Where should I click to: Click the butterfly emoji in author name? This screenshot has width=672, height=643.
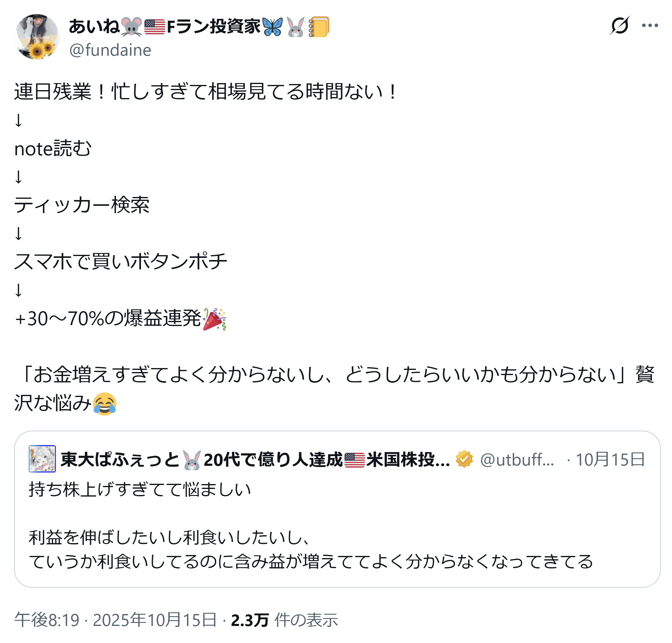point(273,27)
